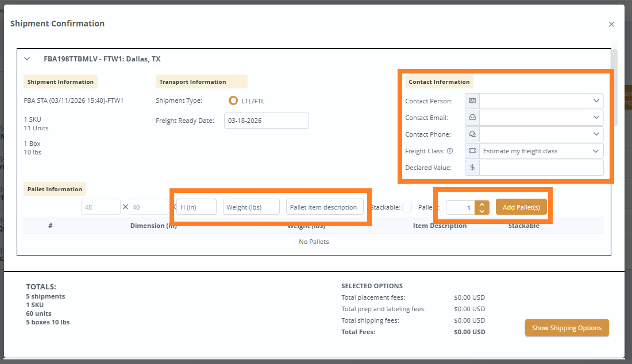Viewport: 632px width, 364px height.
Task: Decrease pallet count with down arrow
Action: tap(481, 211)
